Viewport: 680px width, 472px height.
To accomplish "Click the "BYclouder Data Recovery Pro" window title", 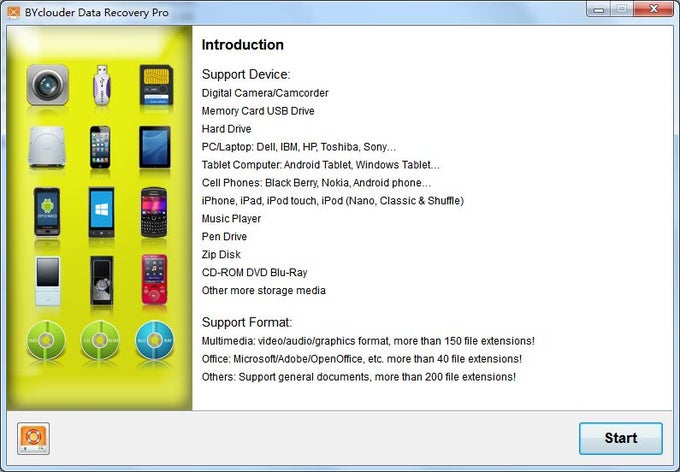I will point(96,13).
